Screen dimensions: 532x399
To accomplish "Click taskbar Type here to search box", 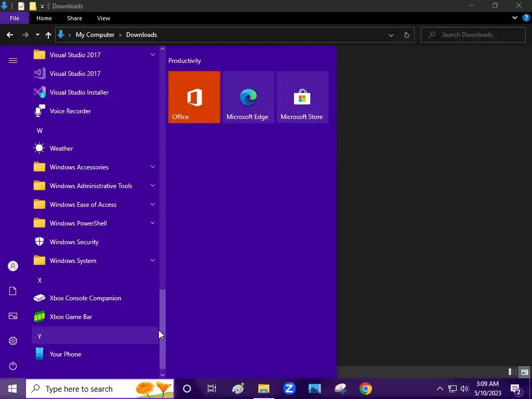I will (x=99, y=389).
